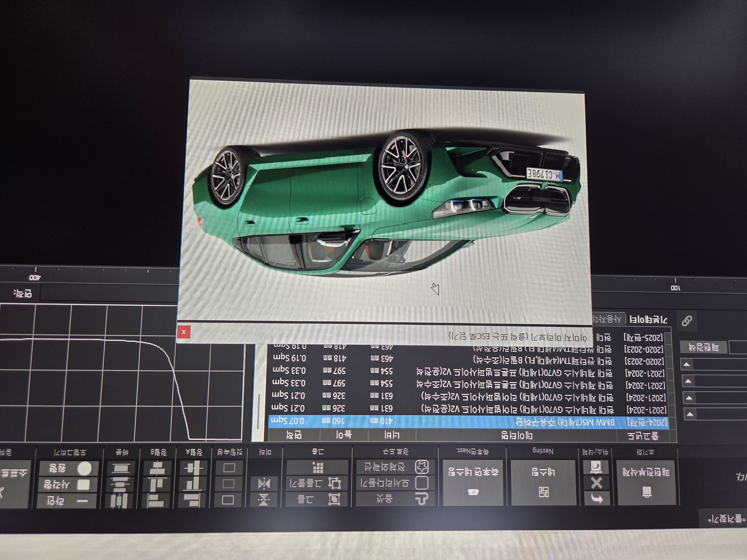Click the 패턴검색 search button
Image resolution: width=747 pixels, height=560 pixels.
click(x=704, y=347)
